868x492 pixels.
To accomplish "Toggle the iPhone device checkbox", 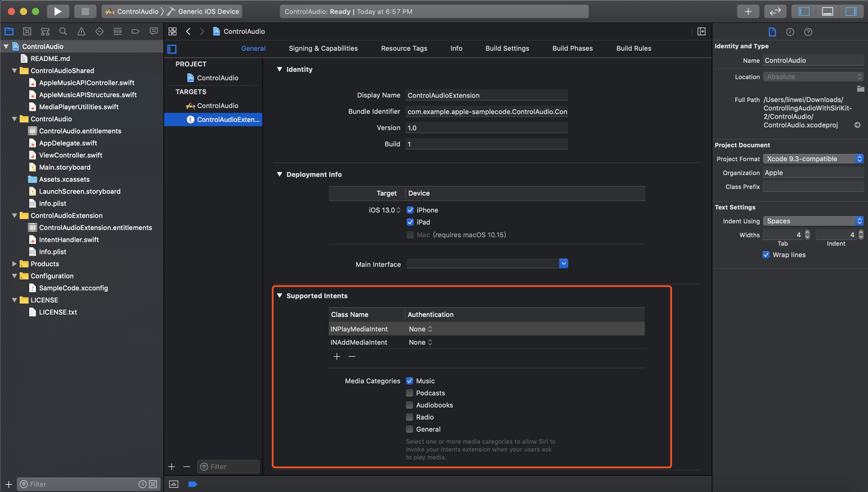I will (410, 210).
